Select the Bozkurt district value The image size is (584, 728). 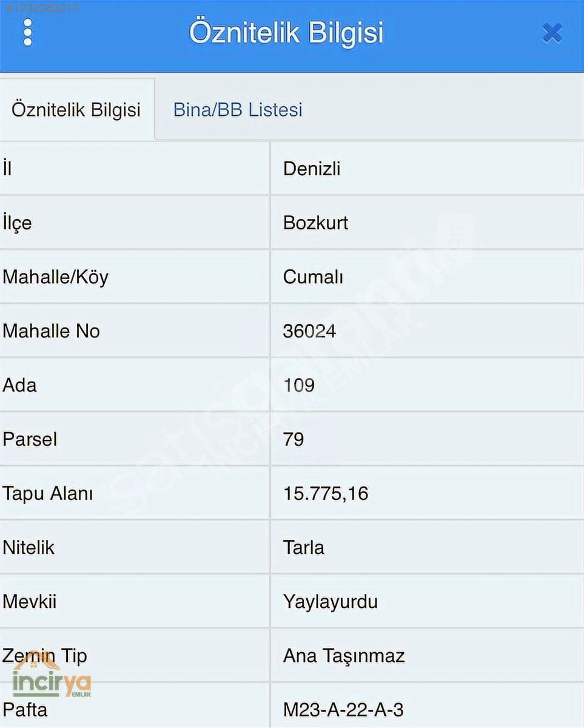(x=315, y=223)
